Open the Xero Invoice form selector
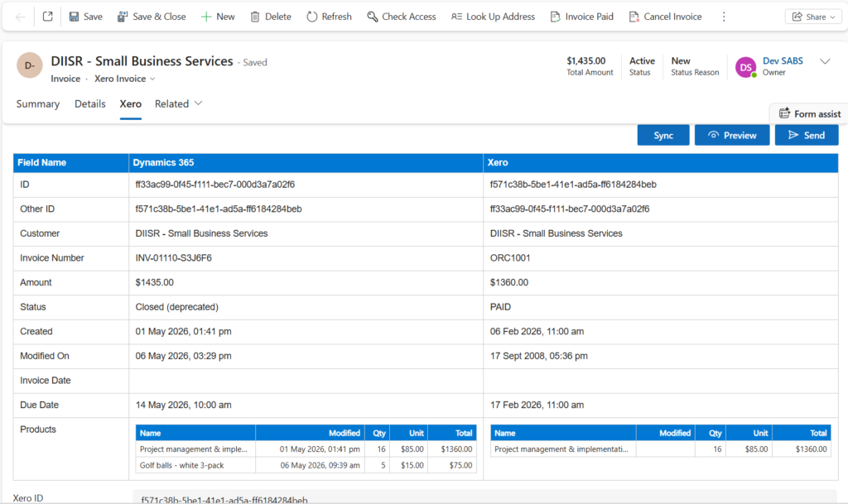The width and height of the screenshot is (848, 504). [x=125, y=79]
